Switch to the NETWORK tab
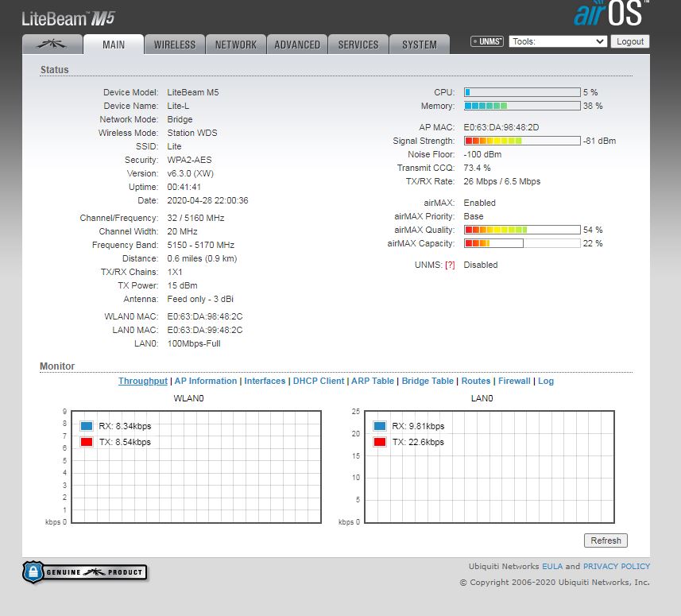This screenshot has height=616, width=681. (x=236, y=45)
